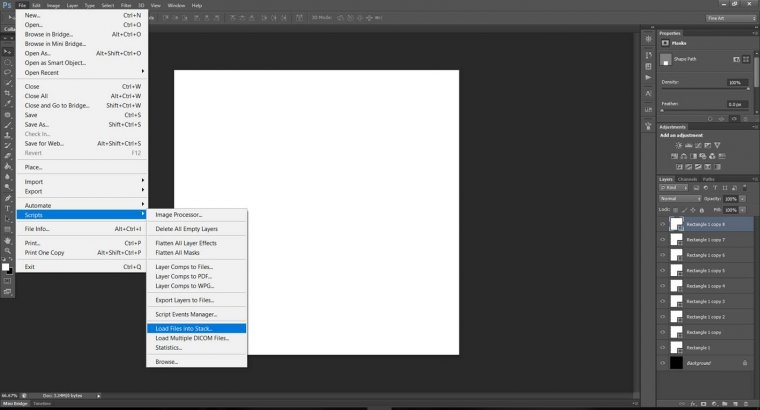Click the Density slider handle
Screen dimensions: 760x410
pyautogui.click(x=748, y=89)
